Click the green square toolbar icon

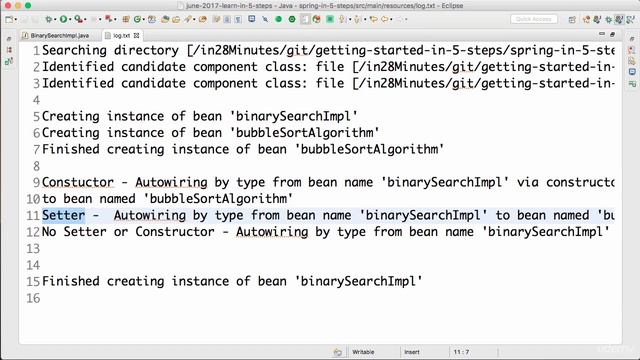pyautogui.click(x=330, y=19)
